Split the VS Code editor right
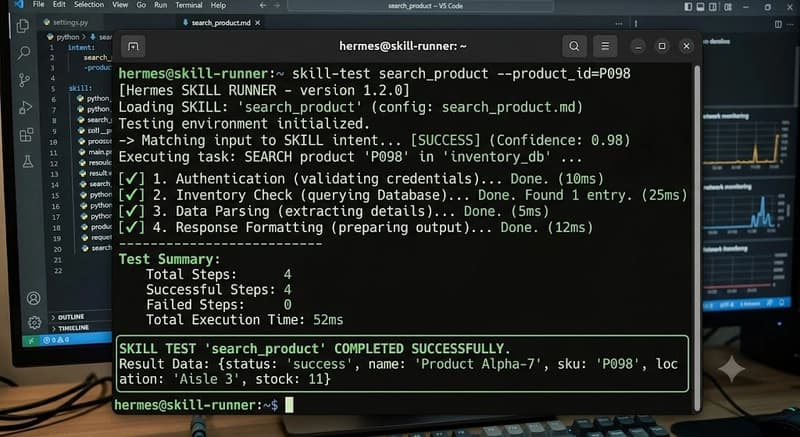 click(778, 24)
